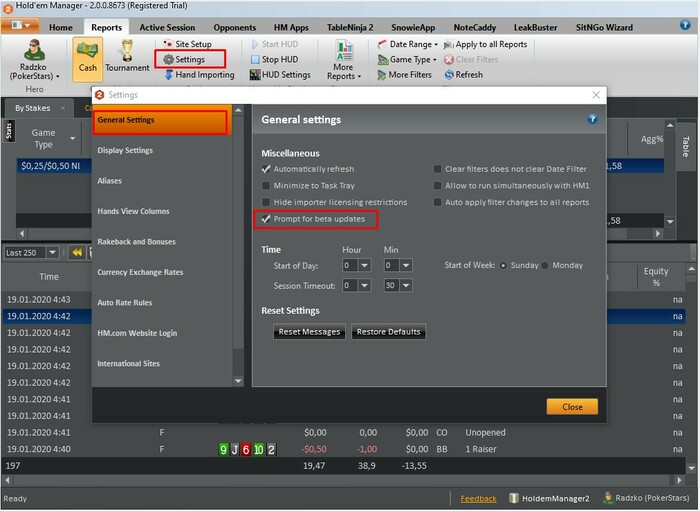Screen dimensions: 700x511
Task: Click the Restore Defaults button
Action: coord(388,332)
